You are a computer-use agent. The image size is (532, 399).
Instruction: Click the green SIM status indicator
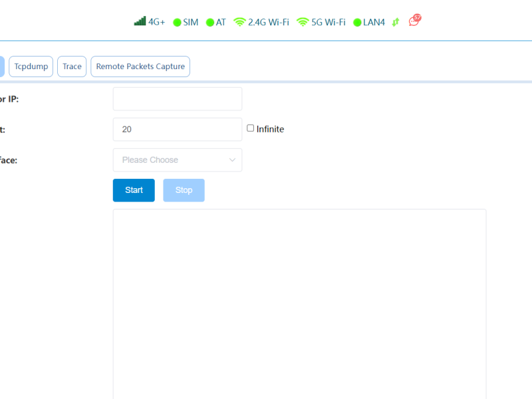click(x=177, y=23)
